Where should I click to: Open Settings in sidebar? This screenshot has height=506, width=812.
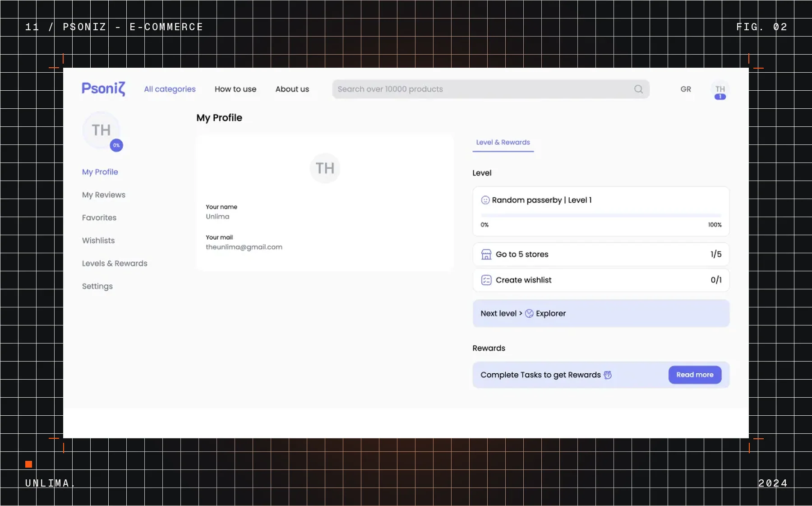(x=97, y=287)
